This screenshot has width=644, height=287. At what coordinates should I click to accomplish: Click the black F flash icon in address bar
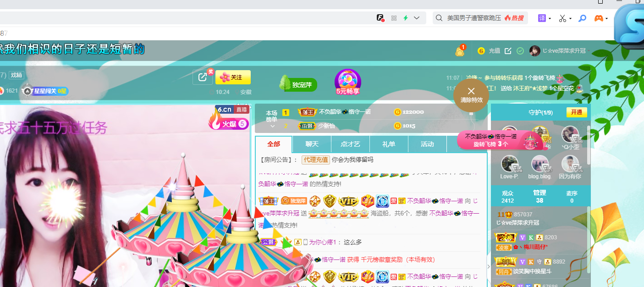click(380, 18)
